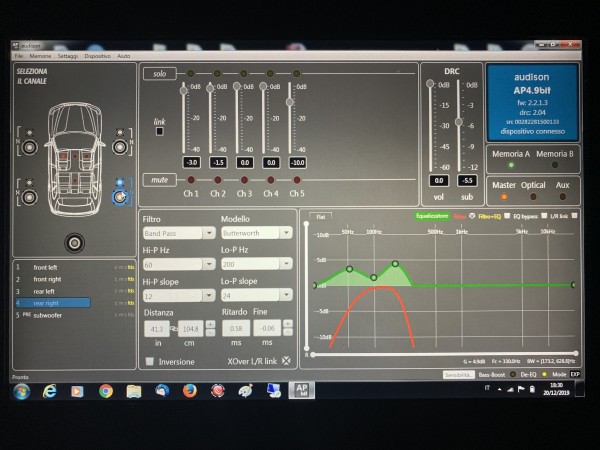Click the Ch 1 level slider handle
Viewport: 600px width, 450px height.
point(184,91)
